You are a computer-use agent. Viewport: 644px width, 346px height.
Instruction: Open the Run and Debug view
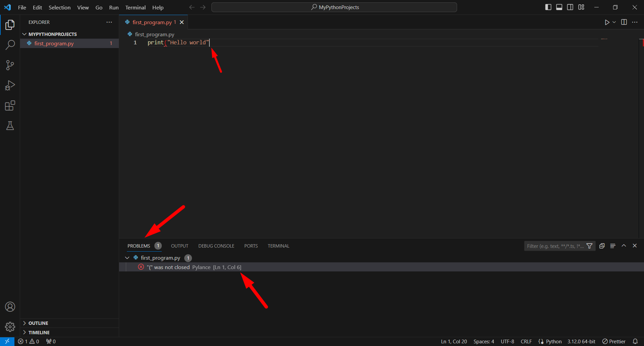point(10,85)
